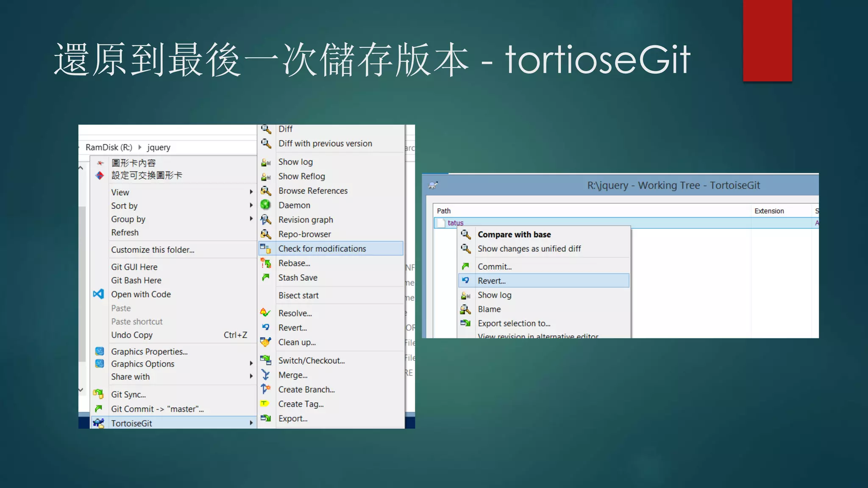This screenshot has height=488, width=868.
Task: Click the Revert icon in TortoiseGit submenu
Action: coord(266,327)
